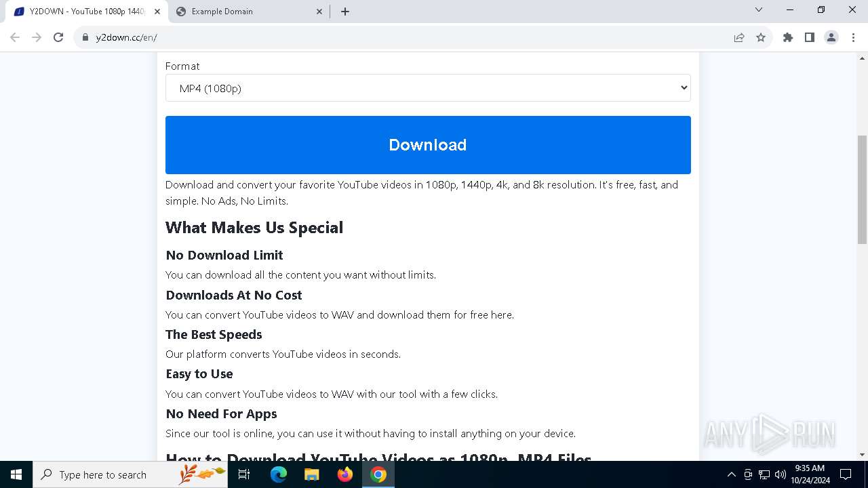This screenshot has width=868, height=488.
Task: Click the browser Forward arrow
Action: (x=37, y=37)
